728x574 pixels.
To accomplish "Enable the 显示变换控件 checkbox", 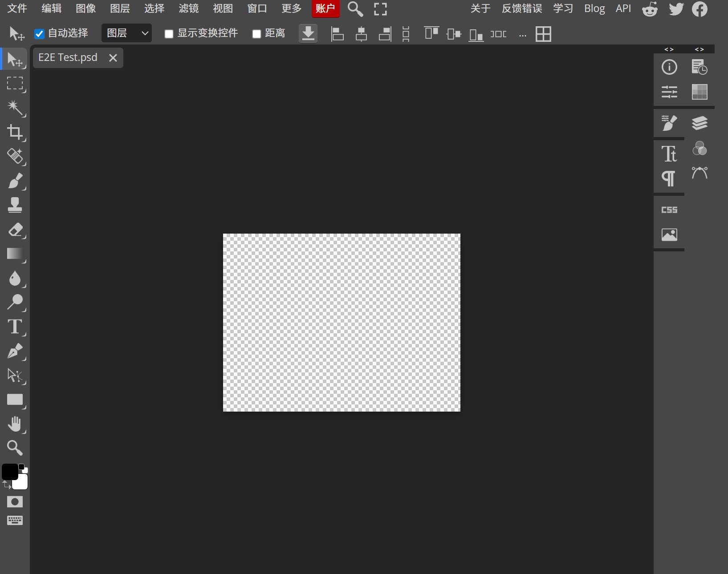I will [x=169, y=34].
